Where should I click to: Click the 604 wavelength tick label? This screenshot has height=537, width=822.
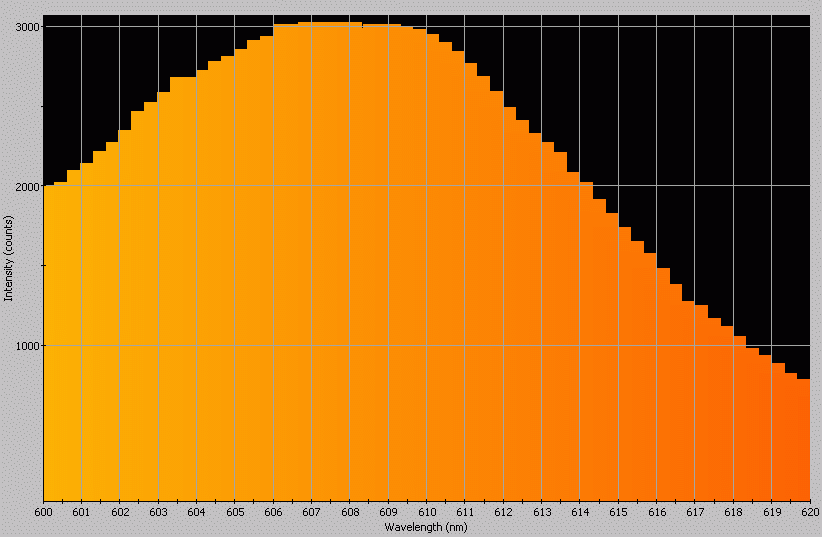coord(197,512)
